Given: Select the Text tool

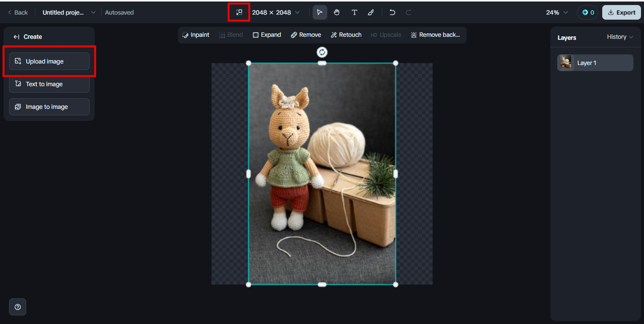Looking at the screenshot, I should 354,13.
